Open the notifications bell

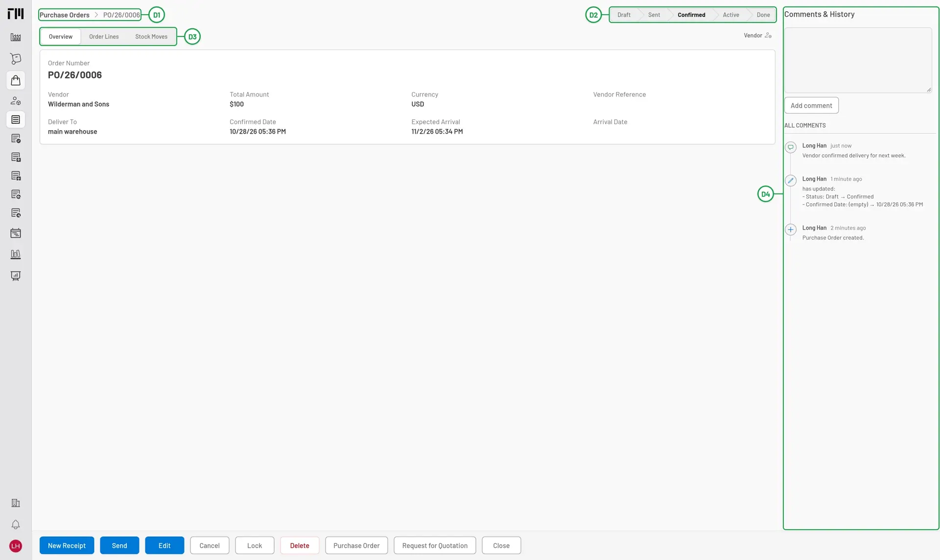coord(16,525)
